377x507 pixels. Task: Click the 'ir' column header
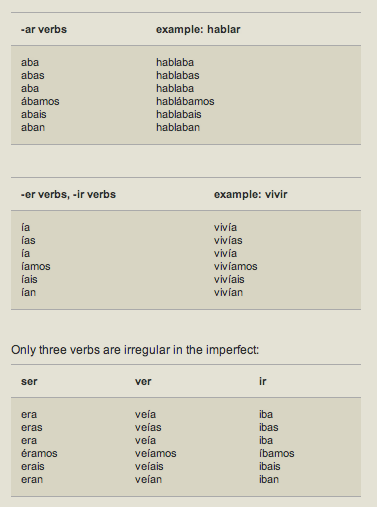263,381
